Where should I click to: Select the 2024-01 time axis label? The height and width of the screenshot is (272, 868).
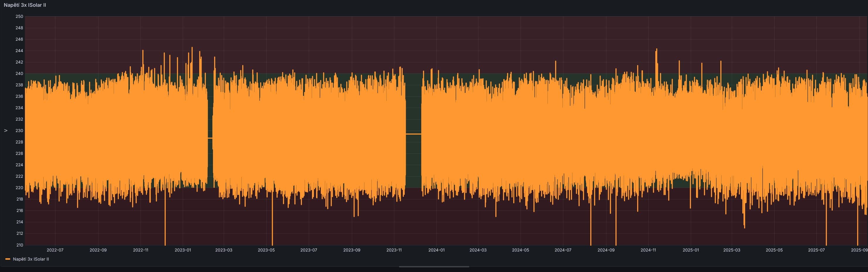click(436, 250)
